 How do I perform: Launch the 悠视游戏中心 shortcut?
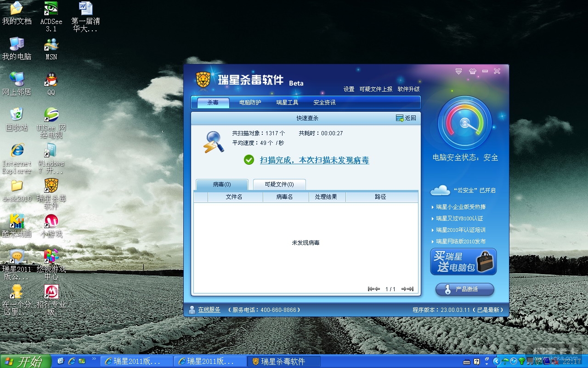click(51, 265)
